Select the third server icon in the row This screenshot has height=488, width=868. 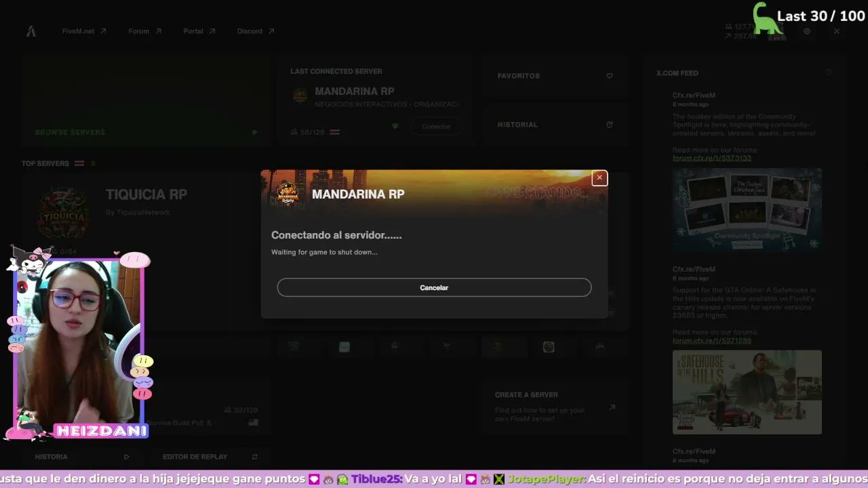pyautogui.click(x=395, y=346)
